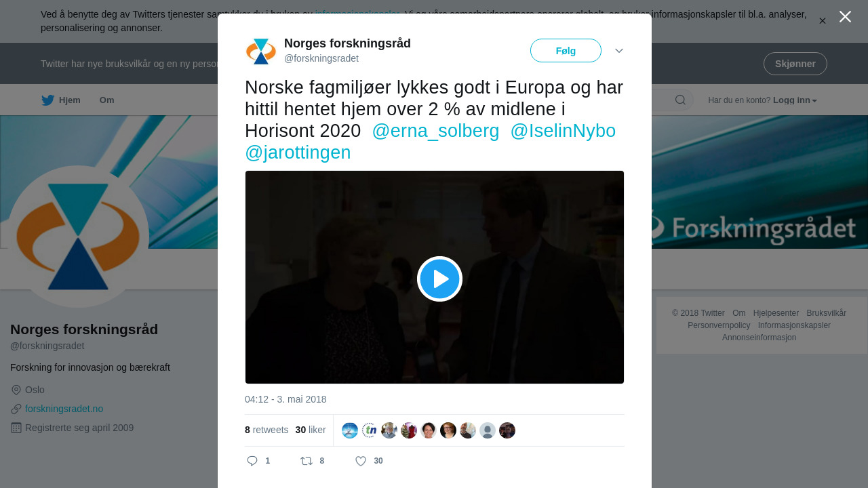Click the Norges forskningsråd avatar in tweet
This screenshot has height=488, width=868.
pyautogui.click(x=261, y=52)
